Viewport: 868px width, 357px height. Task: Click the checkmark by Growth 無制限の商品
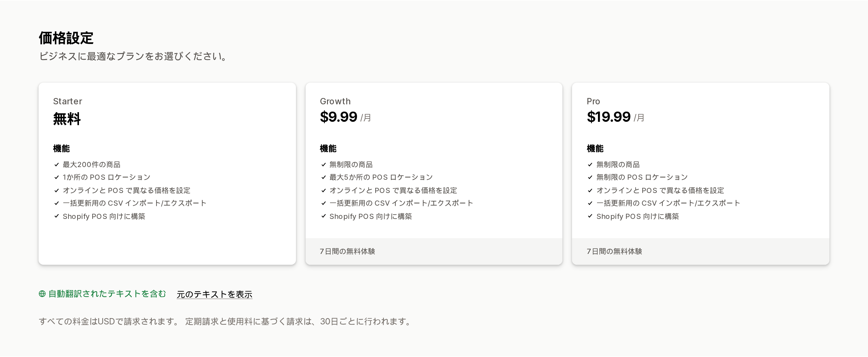(323, 165)
